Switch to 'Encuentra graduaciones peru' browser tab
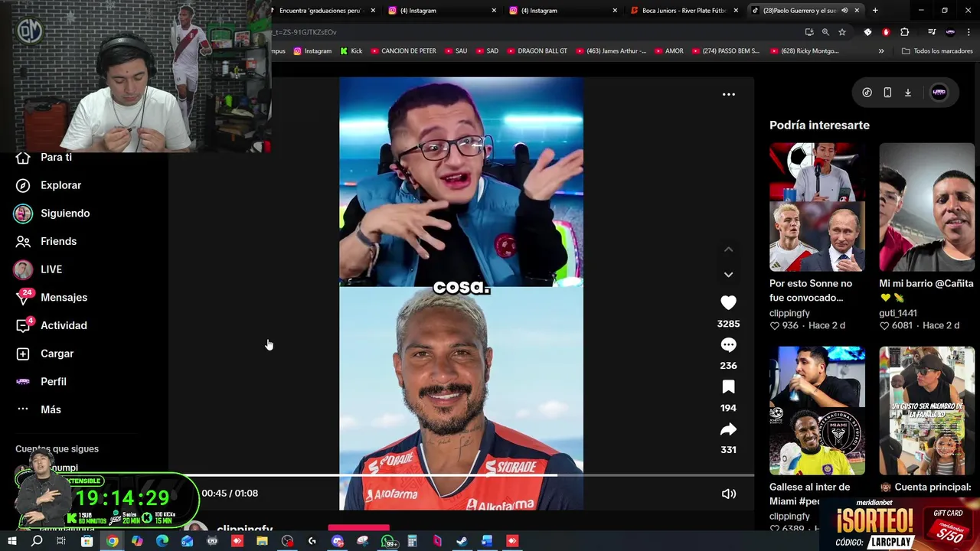980x551 pixels. pyautogui.click(x=320, y=11)
